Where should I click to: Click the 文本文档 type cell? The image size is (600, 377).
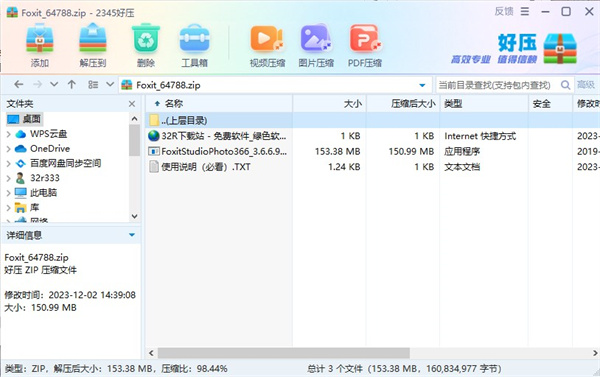point(462,167)
